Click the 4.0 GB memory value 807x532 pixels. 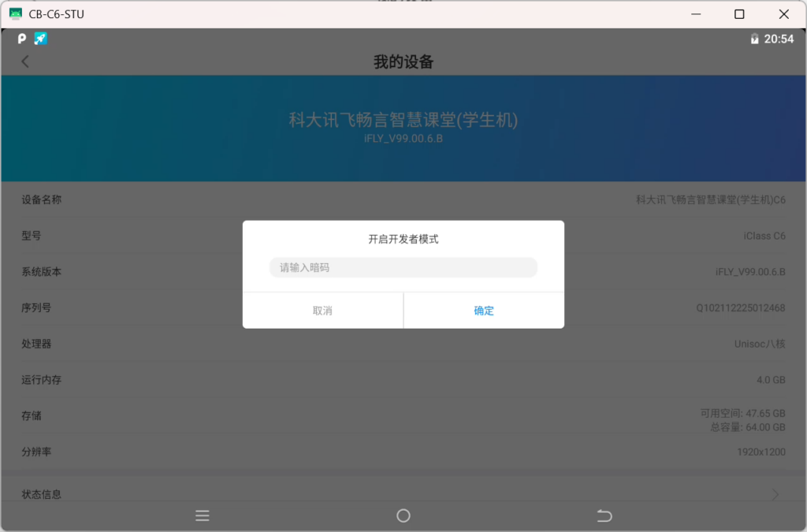click(x=771, y=380)
